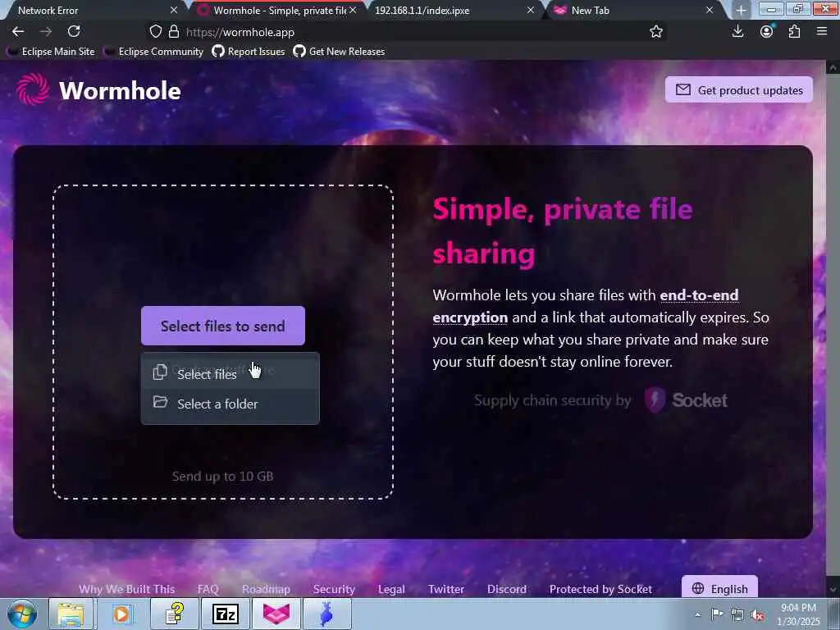The width and height of the screenshot is (840, 630).
Task: Open the English language dropdown
Action: [x=719, y=587]
